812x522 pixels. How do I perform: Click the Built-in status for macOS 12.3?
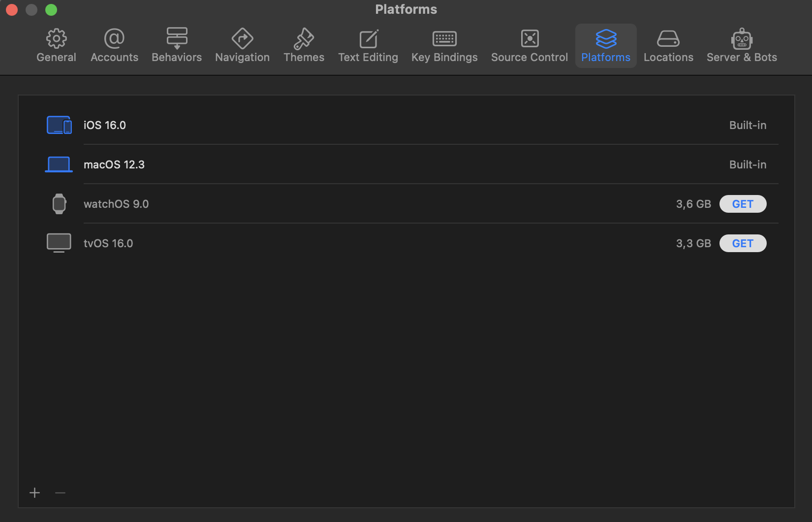(748, 164)
